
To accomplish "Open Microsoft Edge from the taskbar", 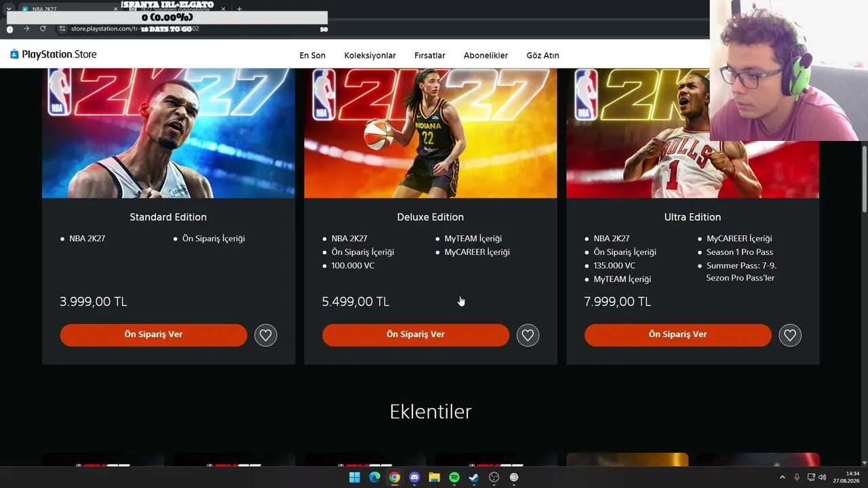I will (x=374, y=477).
